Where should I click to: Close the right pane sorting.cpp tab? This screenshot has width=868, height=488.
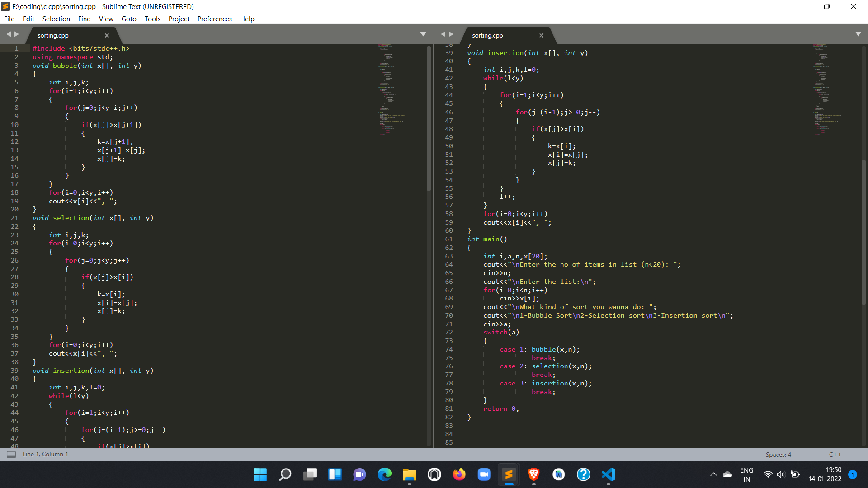(x=541, y=35)
